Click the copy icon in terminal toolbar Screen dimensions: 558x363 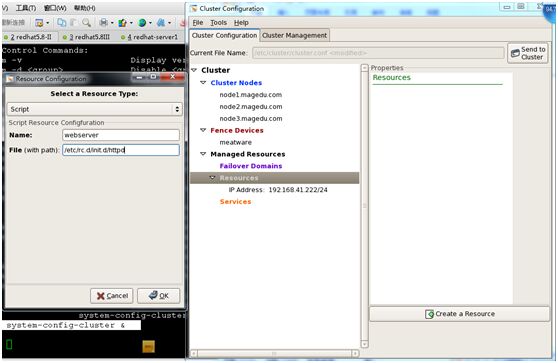tap(62, 23)
